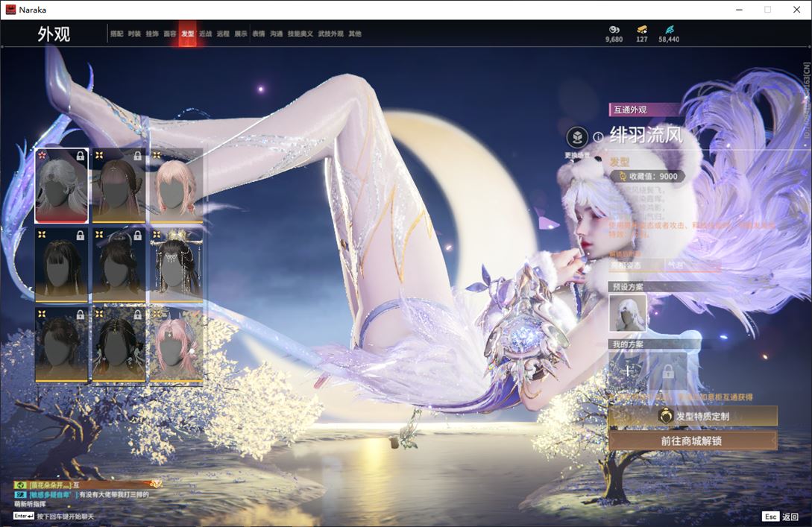Open the 武技外观 tab
This screenshot has height=527, width=812.
pyautogui.click(x=330, y=34)
